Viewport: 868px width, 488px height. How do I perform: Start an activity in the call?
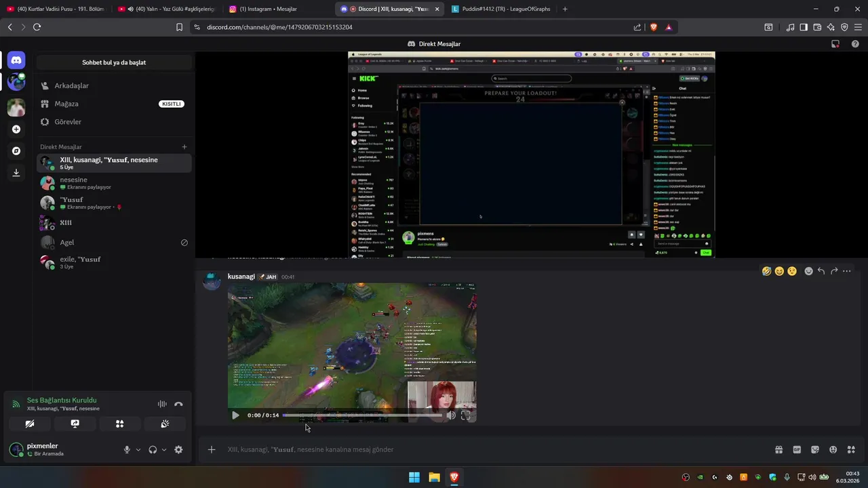coord(119,424)
